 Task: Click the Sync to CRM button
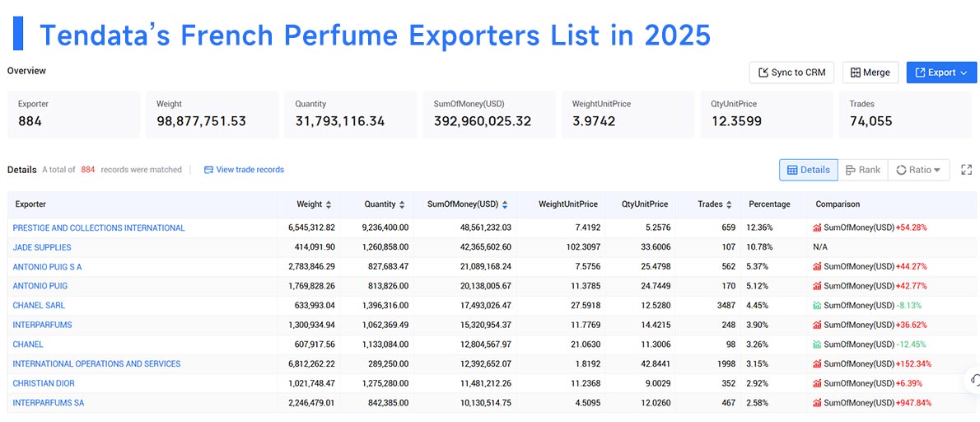coord(792,73)
